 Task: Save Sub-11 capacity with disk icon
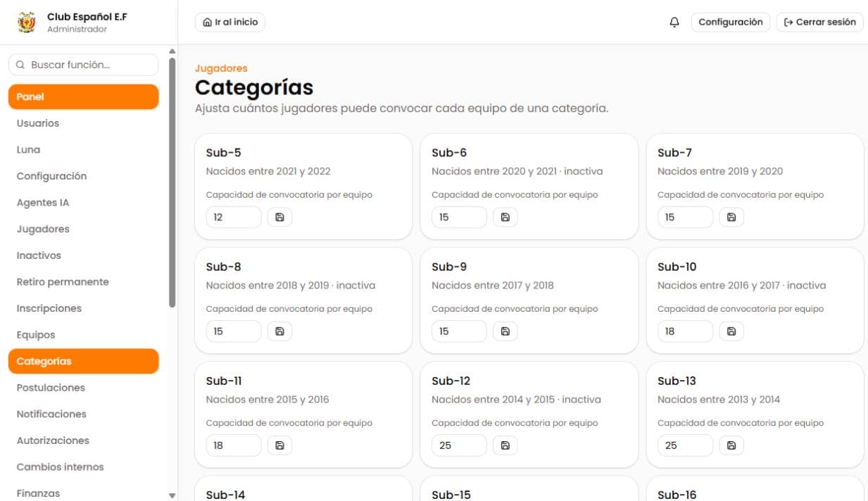coord(279,445)
